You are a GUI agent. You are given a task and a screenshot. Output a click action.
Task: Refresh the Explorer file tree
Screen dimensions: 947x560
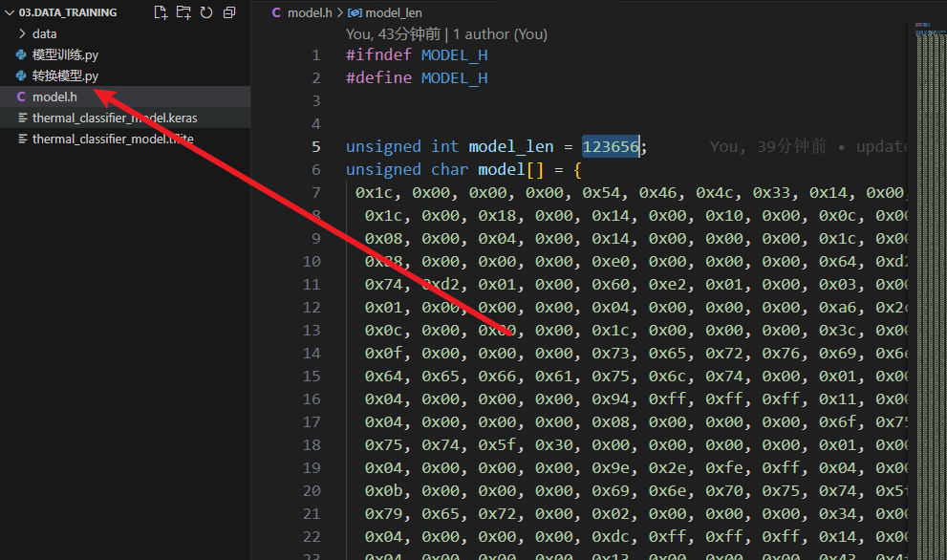206,12
